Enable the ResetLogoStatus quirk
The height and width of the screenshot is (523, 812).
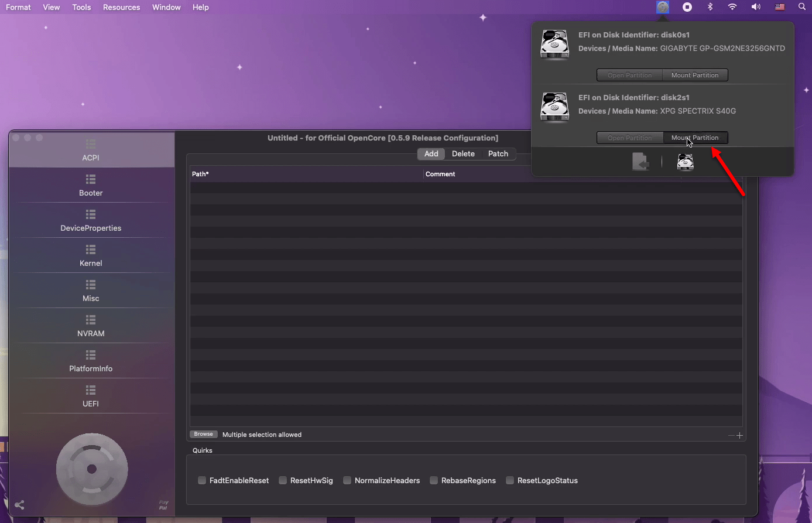coord(510,480)
